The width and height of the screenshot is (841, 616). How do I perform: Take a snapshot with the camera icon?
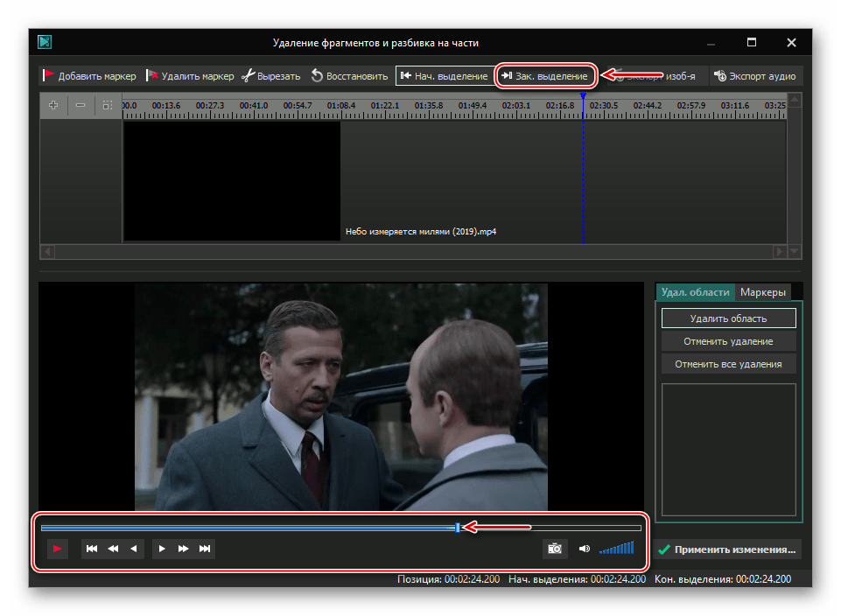click(x=554, y=549)
